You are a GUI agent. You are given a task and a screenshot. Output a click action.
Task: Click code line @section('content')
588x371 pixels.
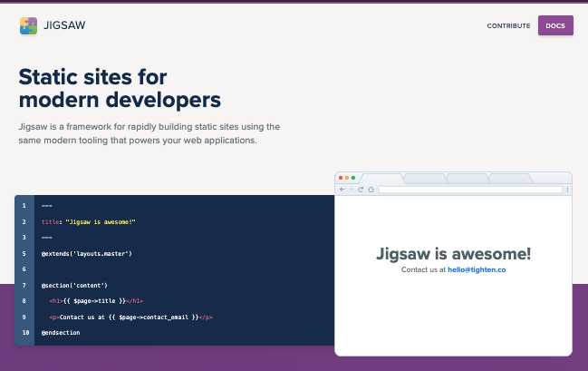74,286
